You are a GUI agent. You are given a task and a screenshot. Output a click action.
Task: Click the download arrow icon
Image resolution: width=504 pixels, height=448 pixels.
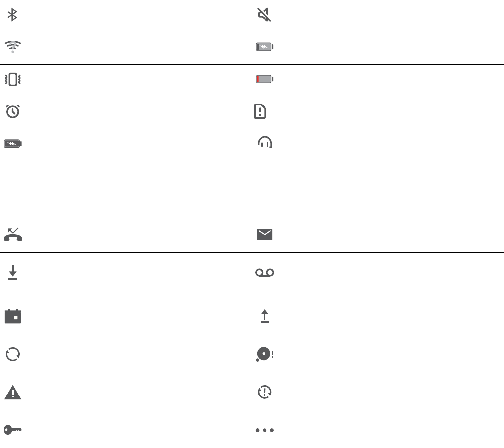click(x=13, y=272)
